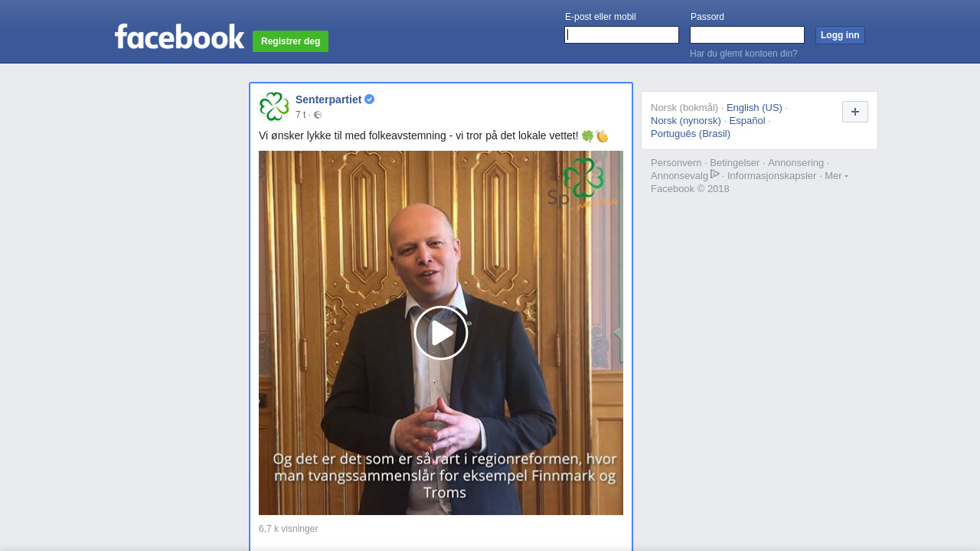Click the Logg inn button

click(840, 35)
